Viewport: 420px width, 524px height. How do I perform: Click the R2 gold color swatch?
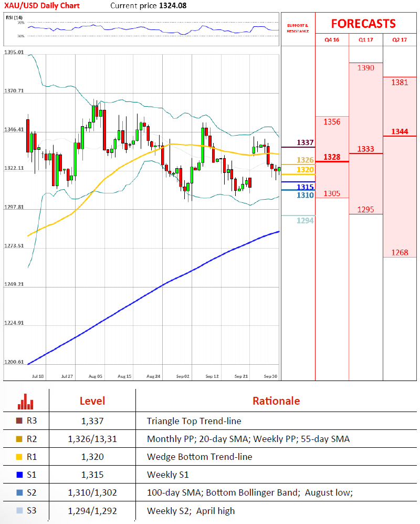click(x=19, y=438)
